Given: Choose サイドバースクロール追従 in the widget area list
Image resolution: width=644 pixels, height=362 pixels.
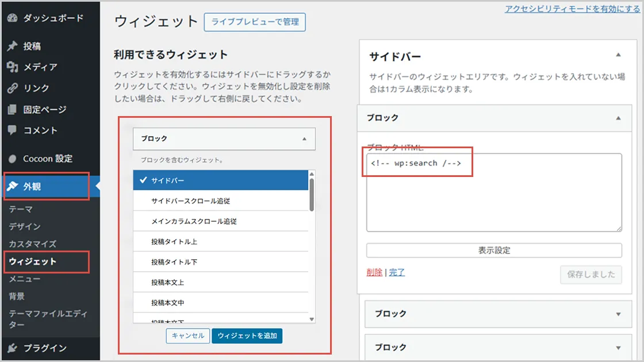Looking at the screenshot, I should click(x=221, y=201).
